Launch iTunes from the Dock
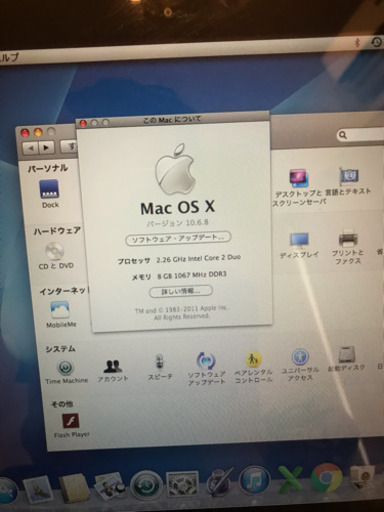This screenshot has height=512, width=384. [x=255, y=481]
